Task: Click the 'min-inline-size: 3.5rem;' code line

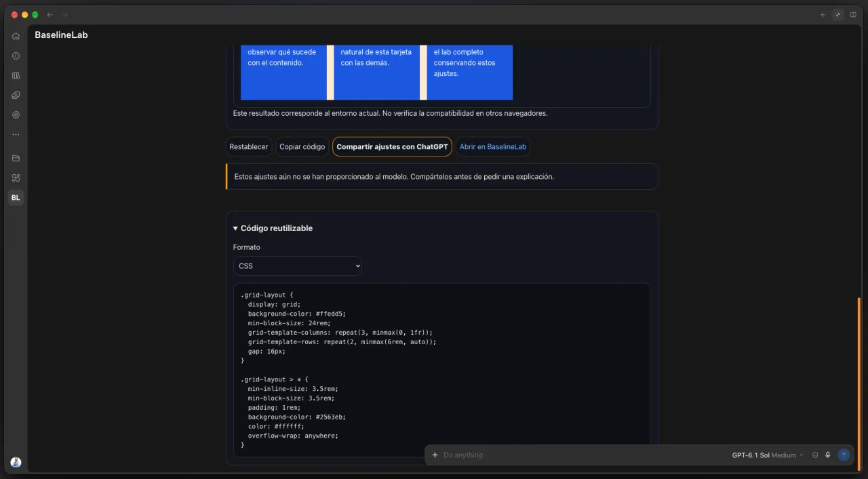Action: (x=293, y=389)
